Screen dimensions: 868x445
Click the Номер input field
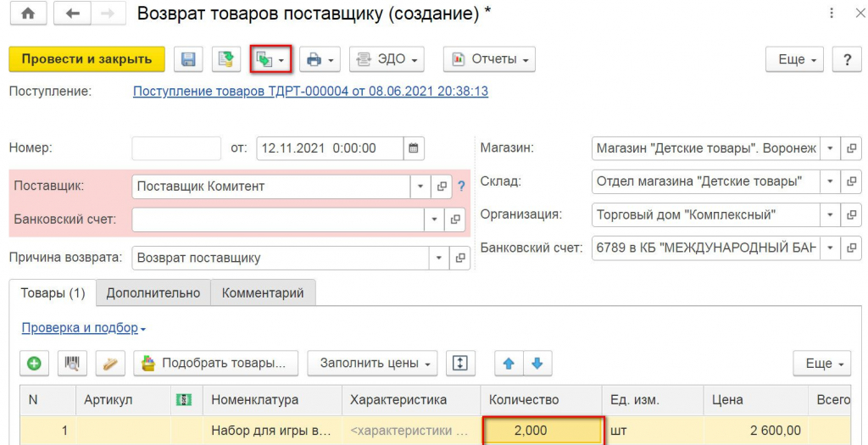(176, 148)
